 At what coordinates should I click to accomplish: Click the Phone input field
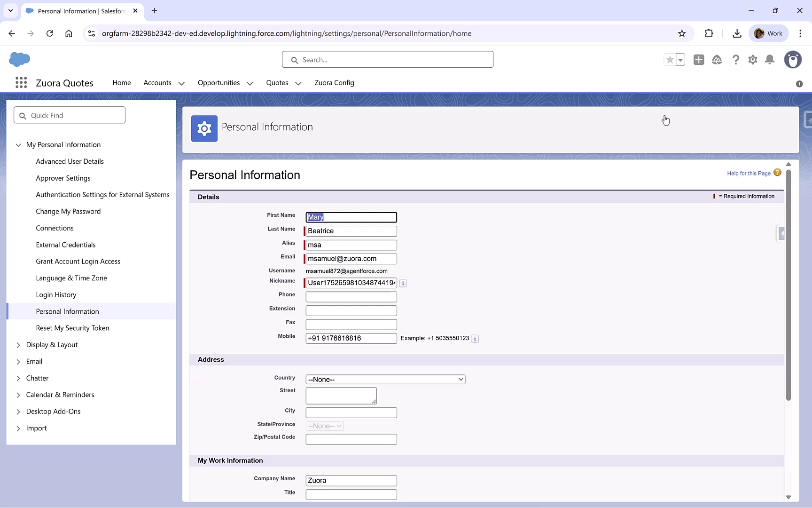click(351, 296)
